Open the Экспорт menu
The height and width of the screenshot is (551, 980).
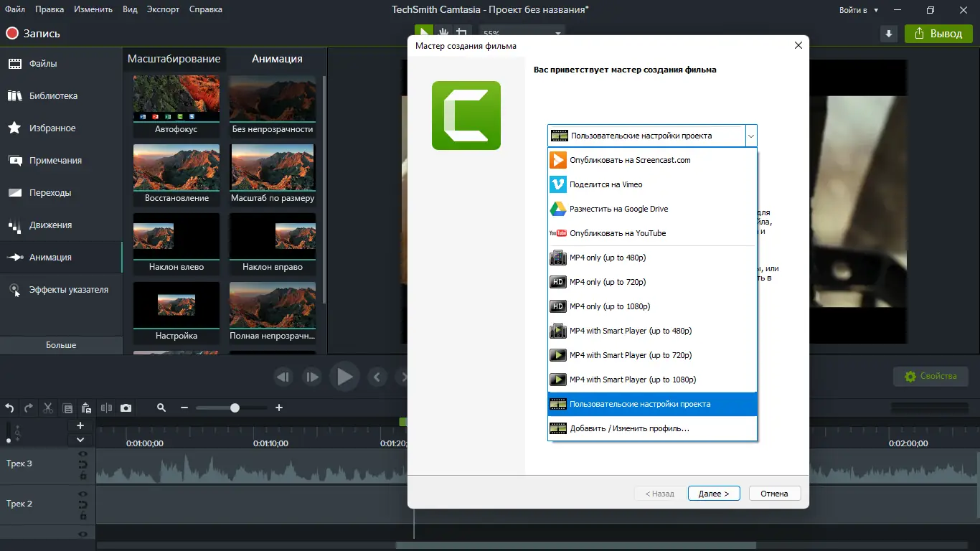coord(164,9)
